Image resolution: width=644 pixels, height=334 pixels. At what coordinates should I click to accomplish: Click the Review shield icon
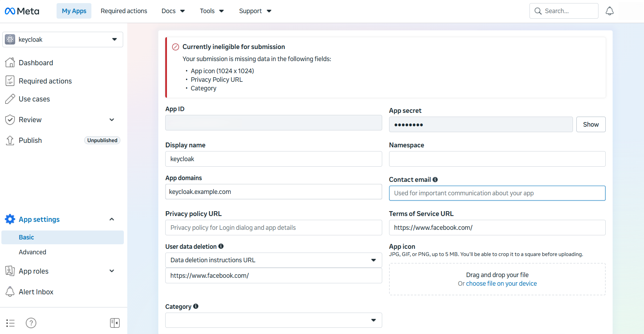pyautogui.click(x=10, y=120)
